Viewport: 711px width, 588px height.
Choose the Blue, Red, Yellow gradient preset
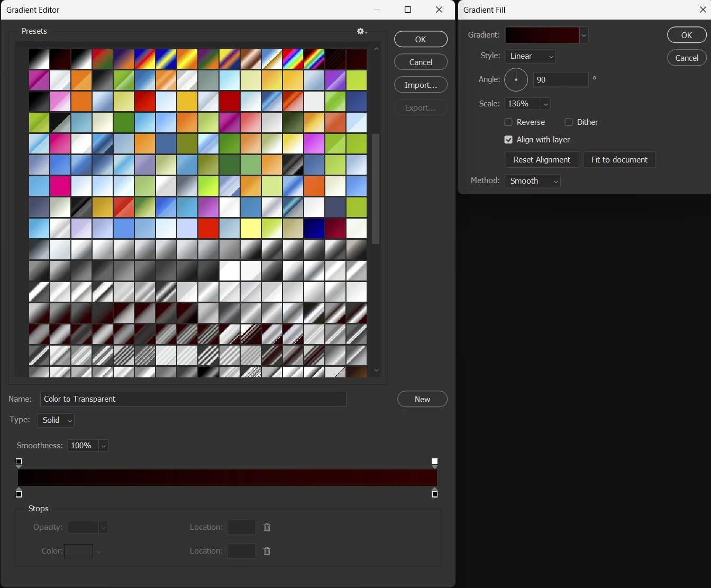145,59
